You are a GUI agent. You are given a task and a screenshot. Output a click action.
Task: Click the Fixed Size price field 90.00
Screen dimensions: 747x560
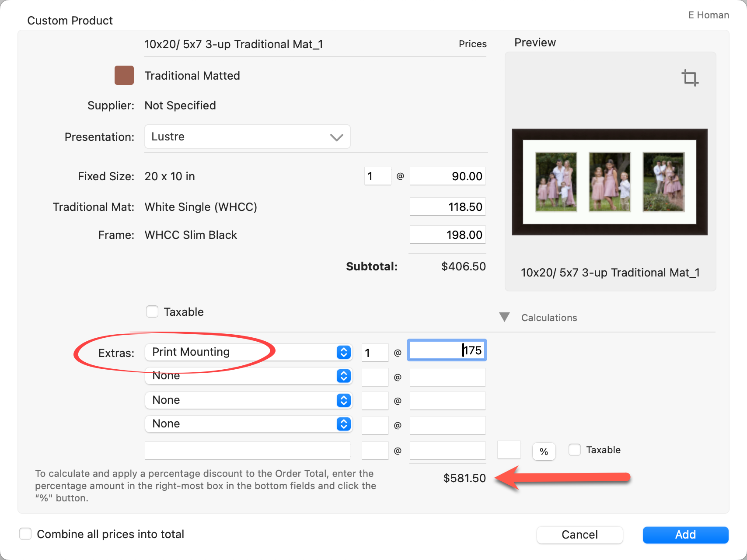point(447,176)
